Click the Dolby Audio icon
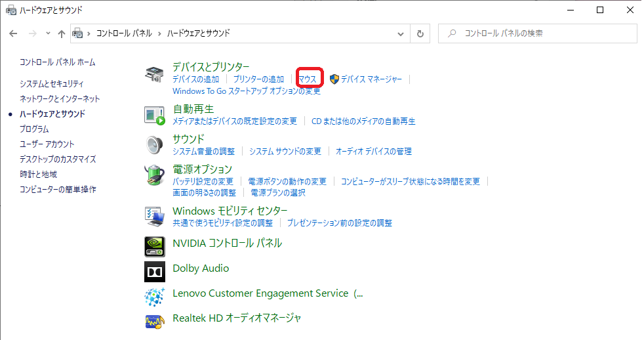 tap(155, 270)
